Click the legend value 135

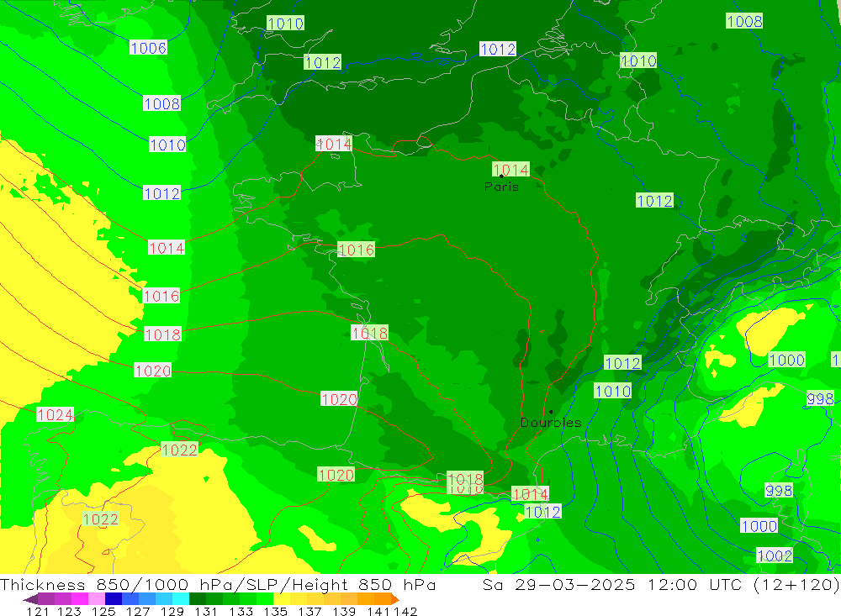click(275, 611)
